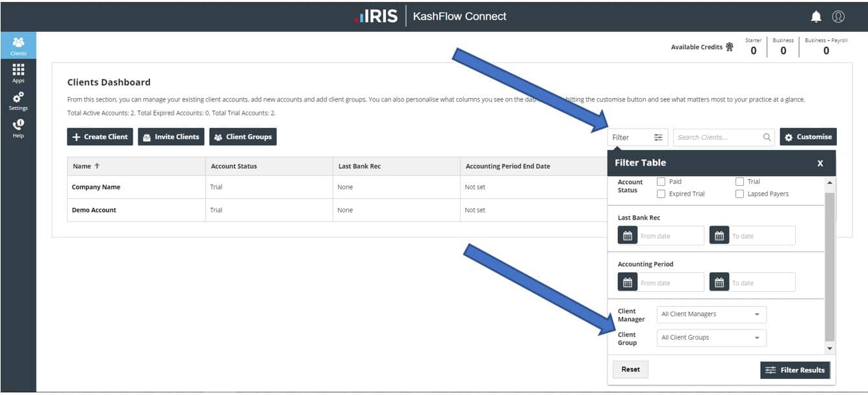Open Apps grid in sidebar
Viewport: 868px width, 395px height.
pos(18,73)
